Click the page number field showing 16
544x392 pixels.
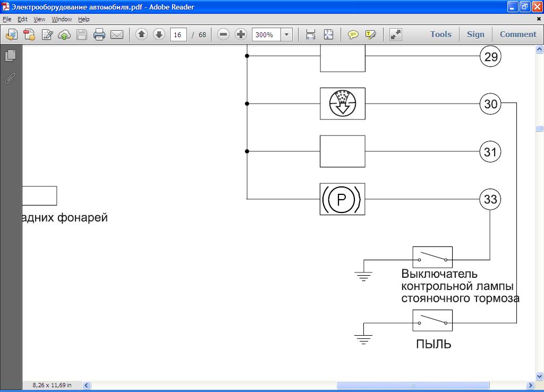(x=178, y=35)
